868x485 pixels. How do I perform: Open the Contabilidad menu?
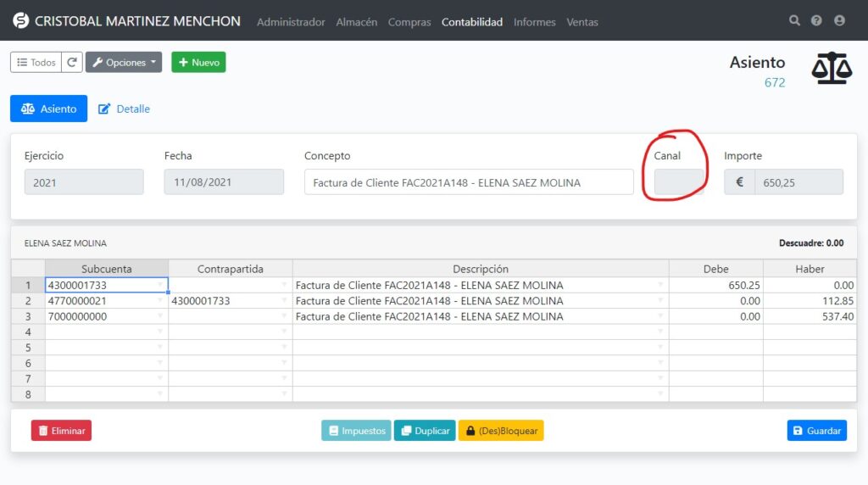coord(472,22)
